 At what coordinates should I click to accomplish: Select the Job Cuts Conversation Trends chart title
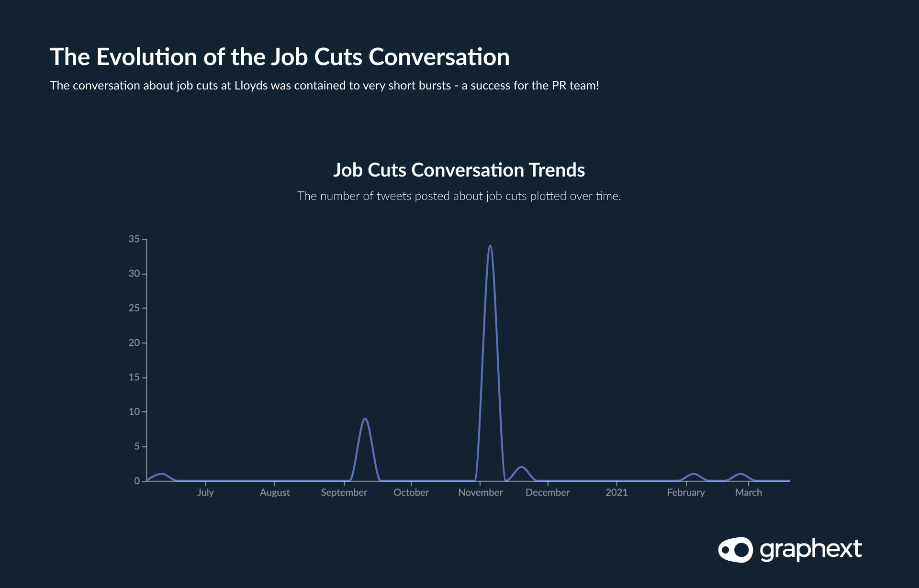pyautogui.click(x=459, y=170)
